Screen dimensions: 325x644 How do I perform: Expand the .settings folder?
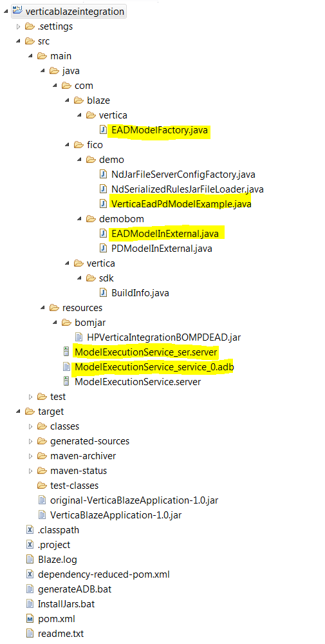point(18,27)
